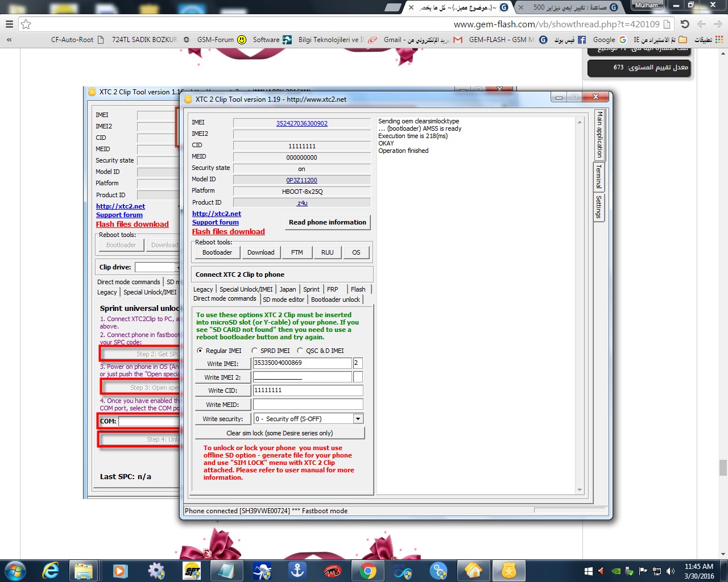Viewport: 728px width, 582px height.
Task: Click the OS reboot button
Action: point(356,252)
